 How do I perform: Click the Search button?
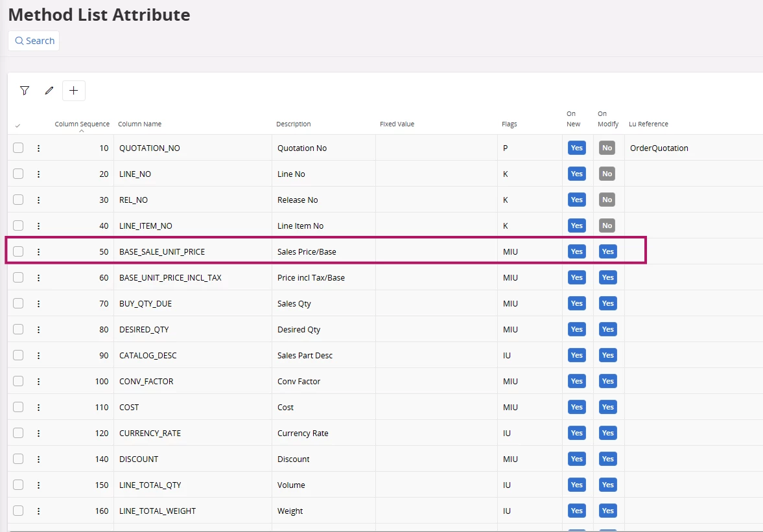point(34,41)
